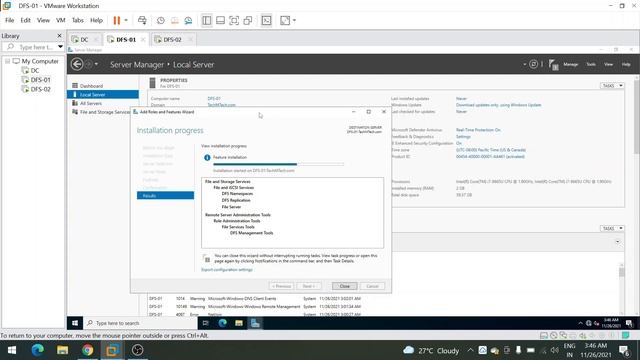Open All Servers in Server Manager

[91, 103]
